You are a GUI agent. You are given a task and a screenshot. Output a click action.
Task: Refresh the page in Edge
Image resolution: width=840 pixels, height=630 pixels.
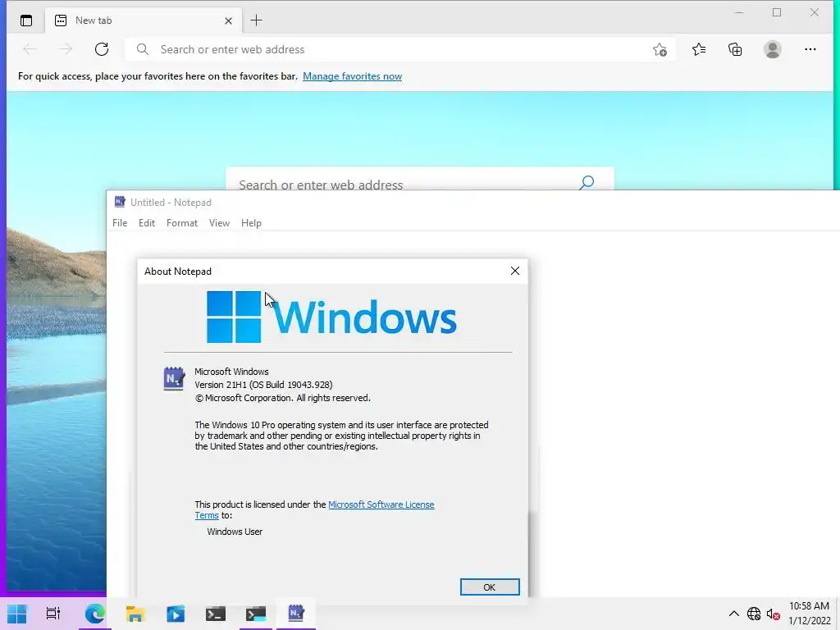pos(101,49)
